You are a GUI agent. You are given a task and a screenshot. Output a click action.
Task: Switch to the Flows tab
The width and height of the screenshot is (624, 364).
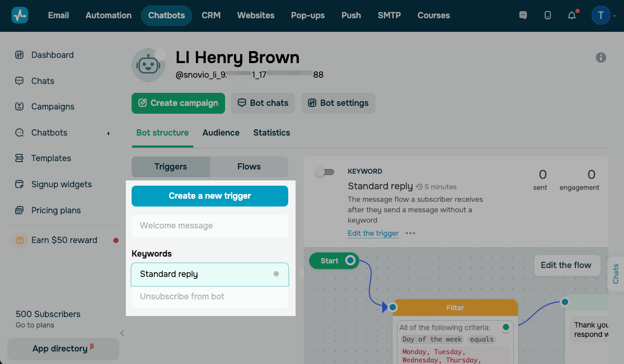249,167
